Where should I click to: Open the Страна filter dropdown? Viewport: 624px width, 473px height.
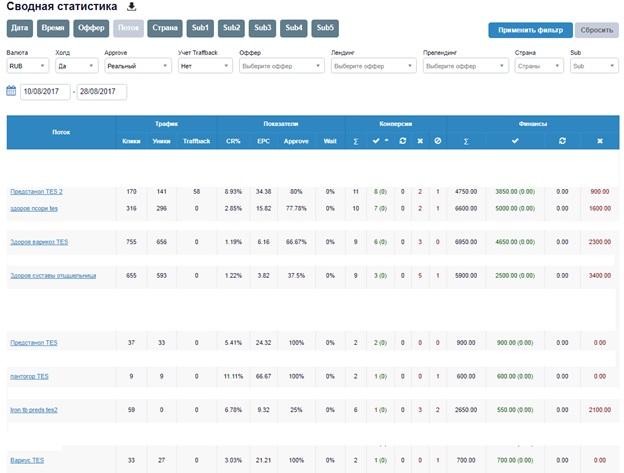[x=539, y=66]
